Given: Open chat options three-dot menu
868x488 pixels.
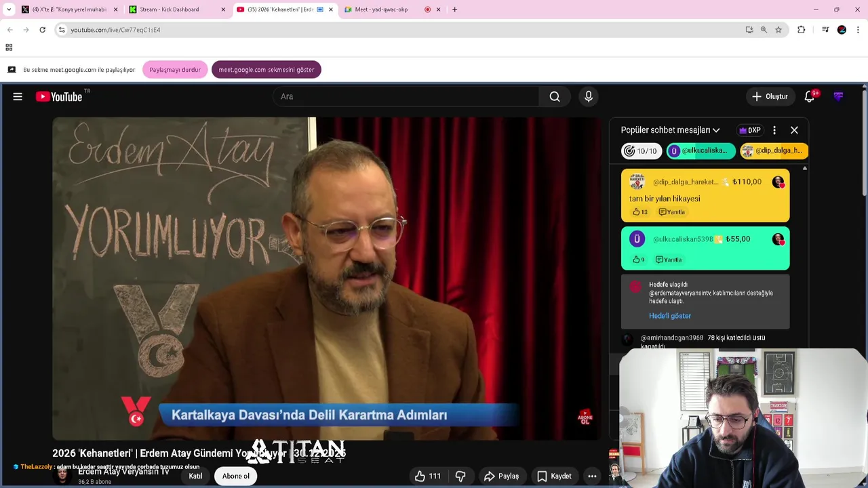Looking at the screenshot, I should pyautogui.click(x=774, y=130).
